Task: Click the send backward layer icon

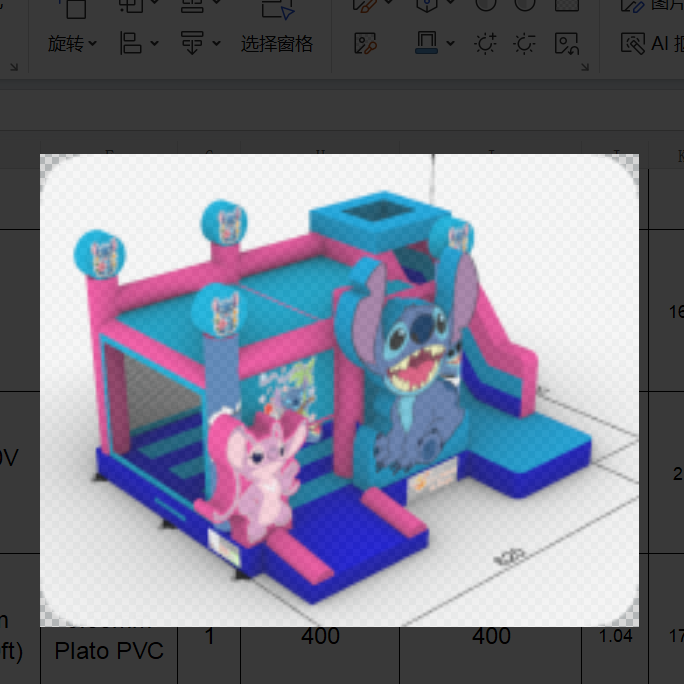Action: [x=192, y=43]
